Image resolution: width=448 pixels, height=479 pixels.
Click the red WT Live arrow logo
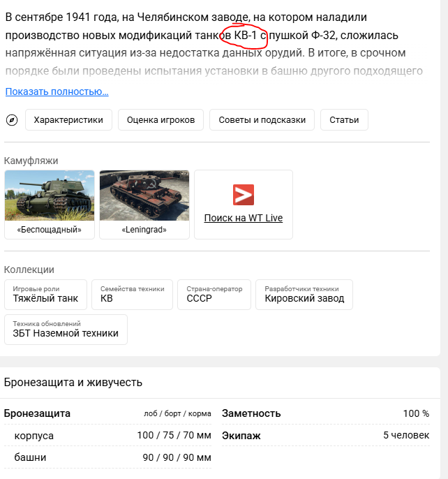(x=244, y=195)
